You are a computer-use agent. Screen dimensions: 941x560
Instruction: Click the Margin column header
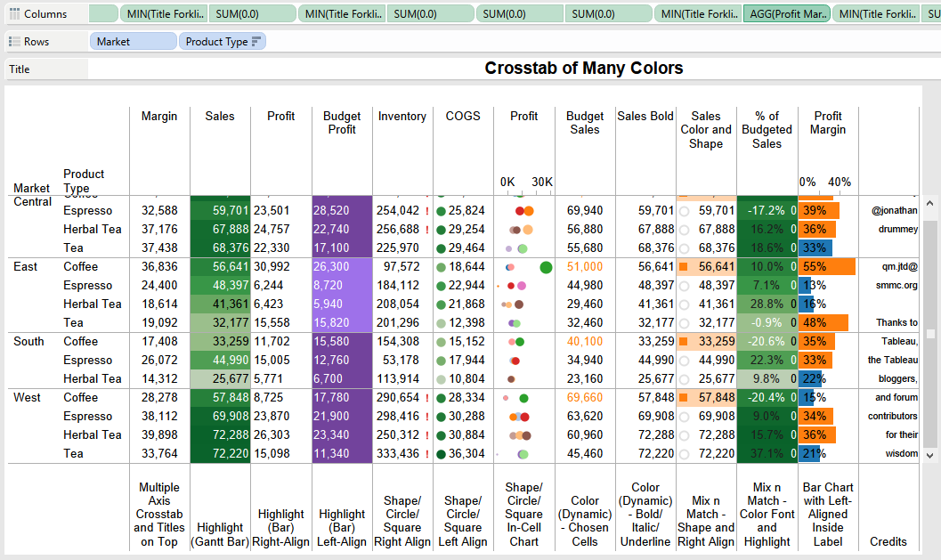159,116
